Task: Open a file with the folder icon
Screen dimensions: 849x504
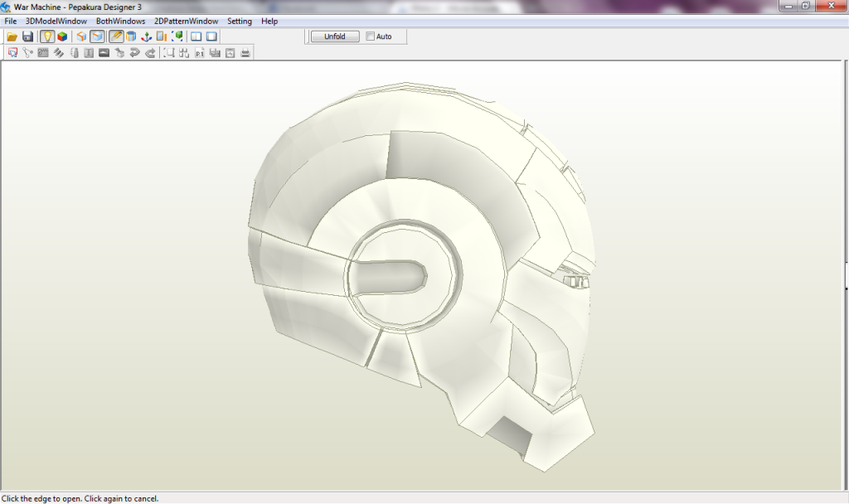Action: point(12,36)
